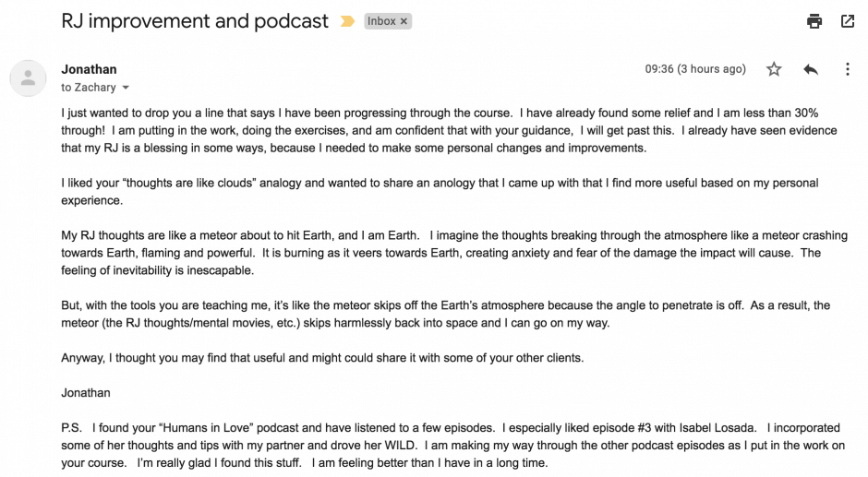Expand recipient details arrow beside Zachary

pyautogui.click(x=126, y=88)
